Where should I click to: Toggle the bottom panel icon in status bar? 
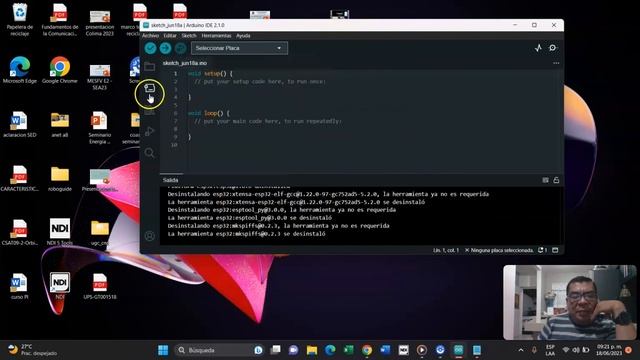[555, 250]
